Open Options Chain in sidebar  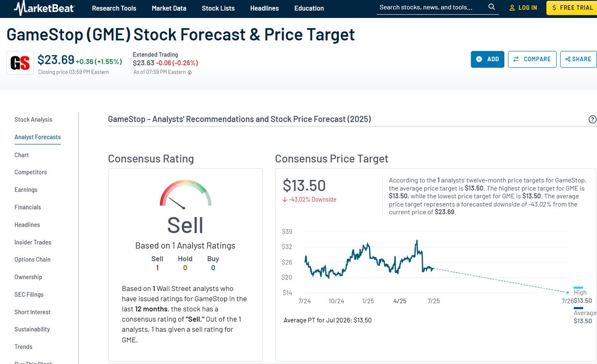32,260
